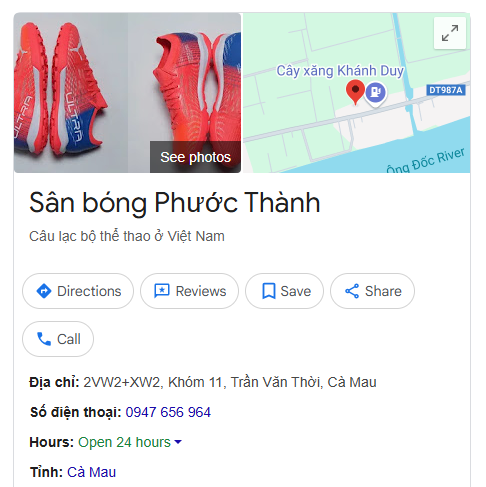This screenshot has width=486, height=487.
Task: Click the Directions button label
Action: pos(89,291)
